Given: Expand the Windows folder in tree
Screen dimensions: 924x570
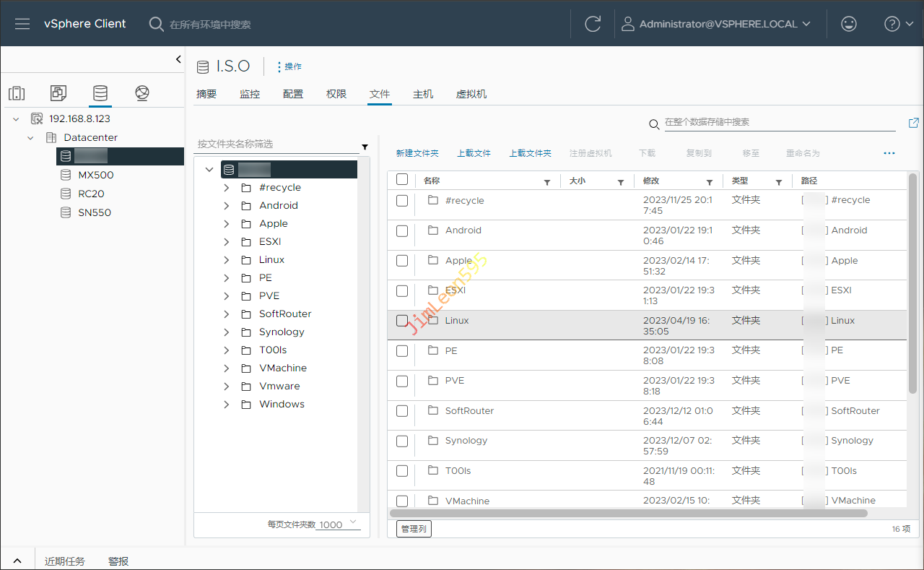Looking at the screenshot, I should tap(227, 405).
